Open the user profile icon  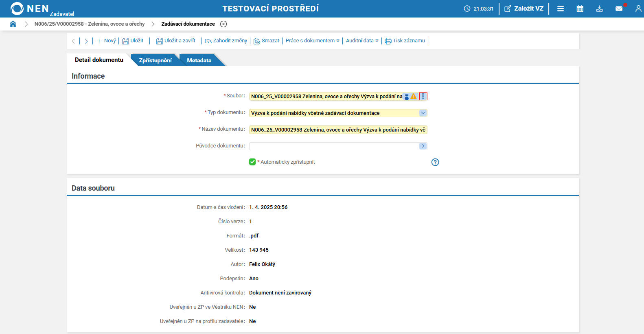pos(638,9)
